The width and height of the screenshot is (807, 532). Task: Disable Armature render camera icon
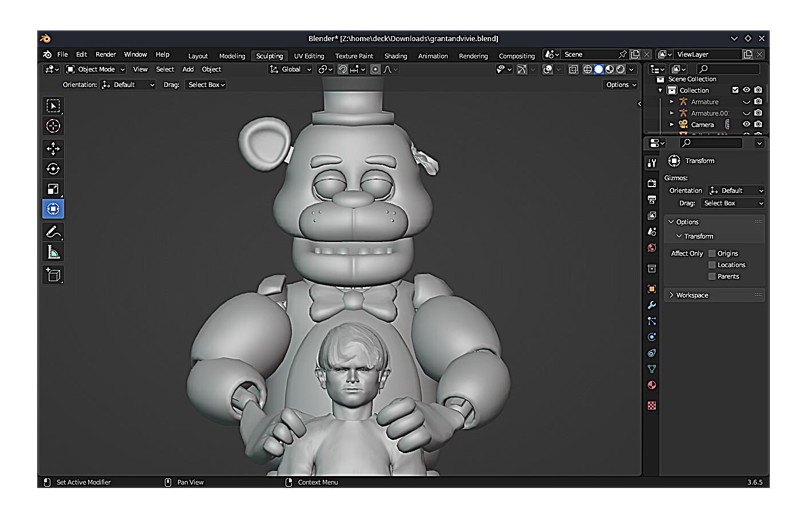(758, 101)
